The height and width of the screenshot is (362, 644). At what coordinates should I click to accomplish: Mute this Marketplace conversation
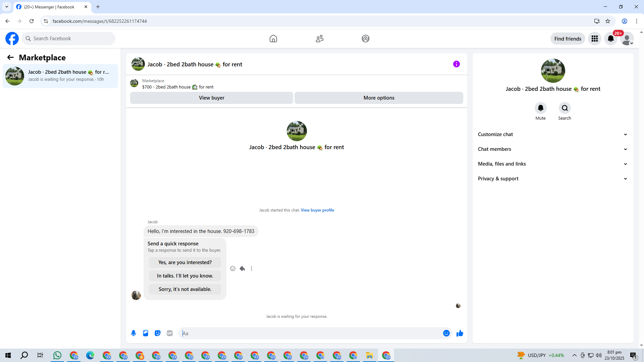click(x=540, y=108)
